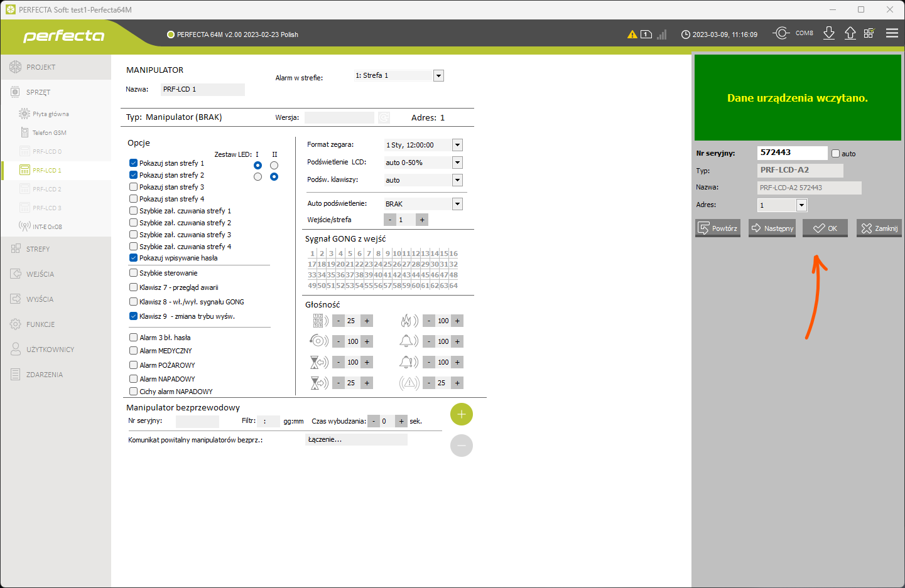Open FUNKCJE section in sidebar
Viewport: 905px width, 588px height.
tap(56, 324)
